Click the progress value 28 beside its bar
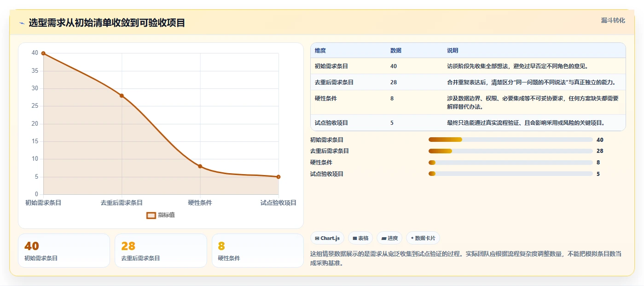 pos(600,151)
